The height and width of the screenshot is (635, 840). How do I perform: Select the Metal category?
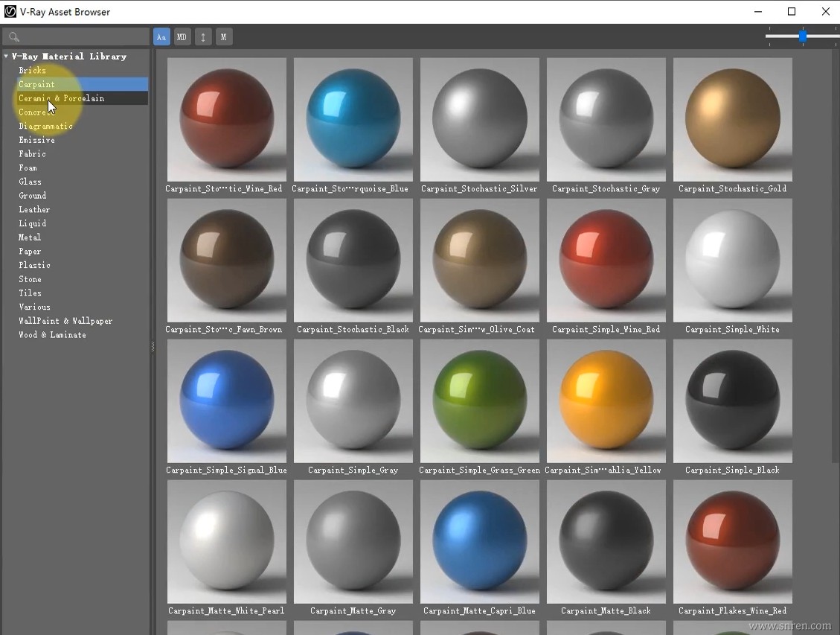click(30, 237)
